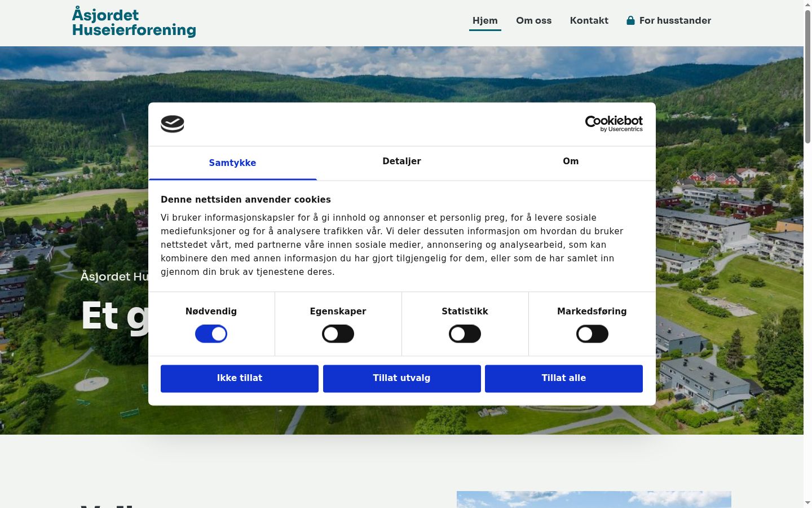Viewport: 812px width, 508px height.
Task: Toggle the Nødvendig cookie switch
Action: click(x=211, y=334)
